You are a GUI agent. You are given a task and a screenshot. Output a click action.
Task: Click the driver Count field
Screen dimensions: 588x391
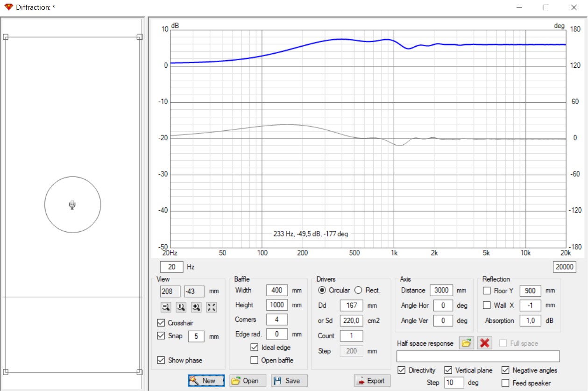[351, 336]
